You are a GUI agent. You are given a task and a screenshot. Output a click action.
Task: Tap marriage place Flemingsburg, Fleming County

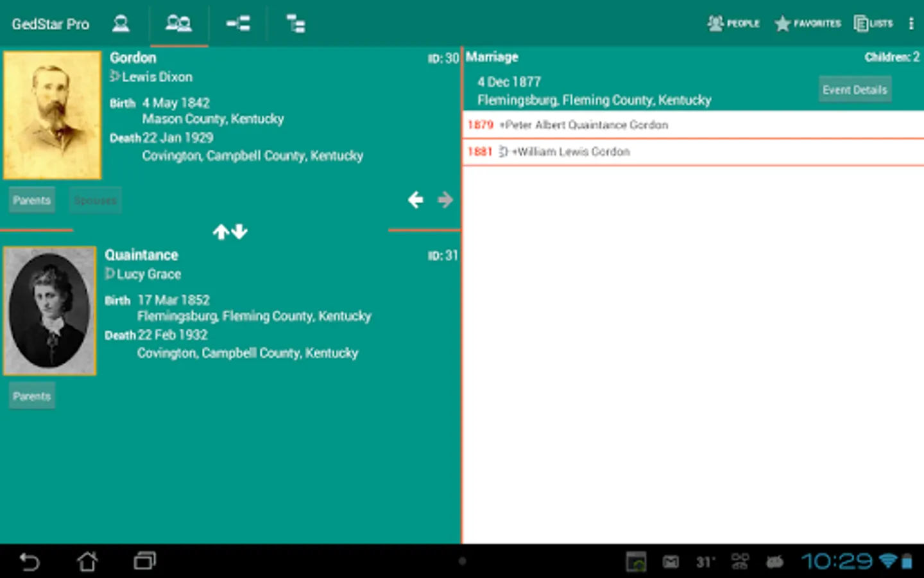594,100
